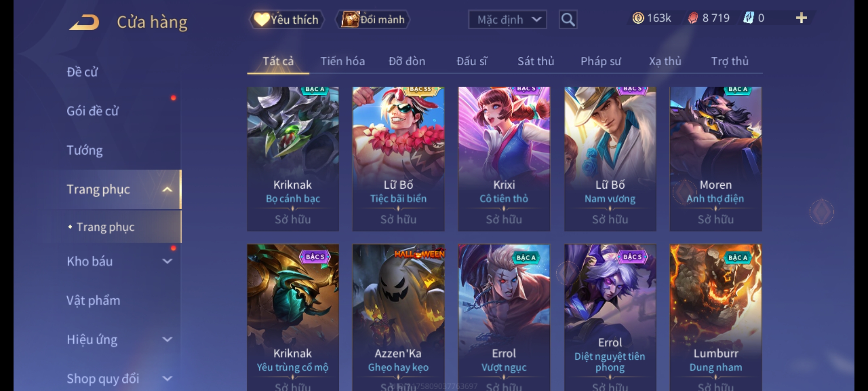Viewport: 868px width, 391px height.
Task: Open Yêu thích favorites heart button
Action: point(286,20)
